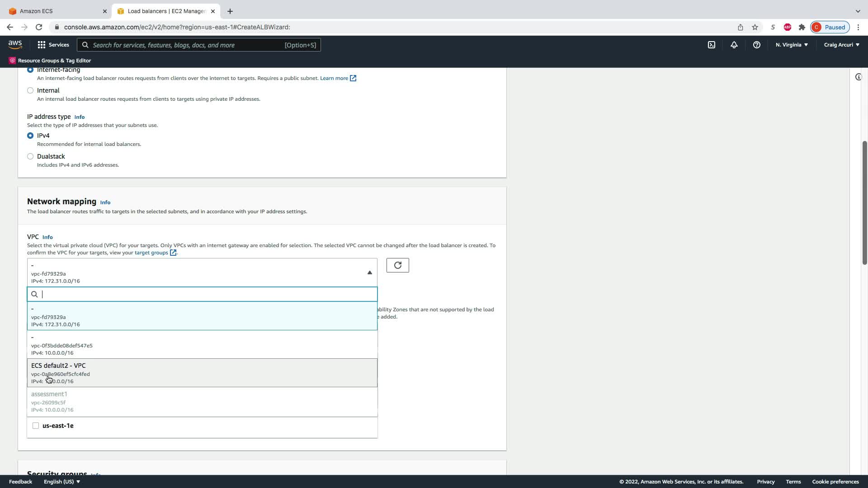Open the target groups link
This screenshot has width=868, height=488.
click(151, 253)
